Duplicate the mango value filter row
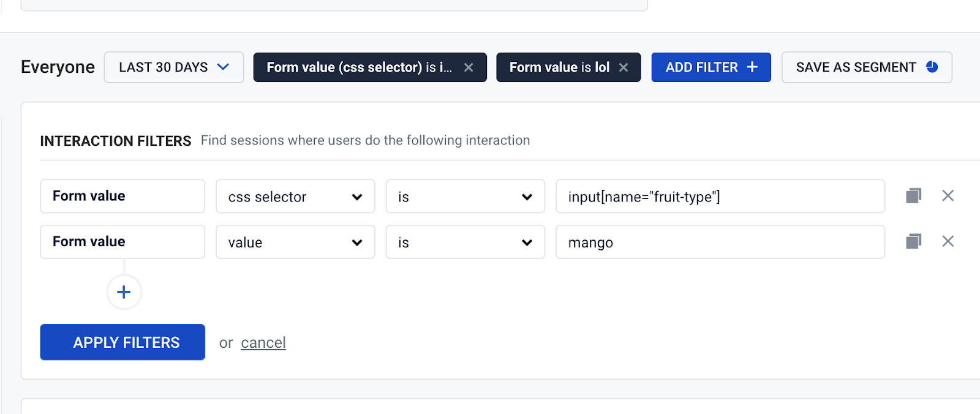 tap(913, 241)
